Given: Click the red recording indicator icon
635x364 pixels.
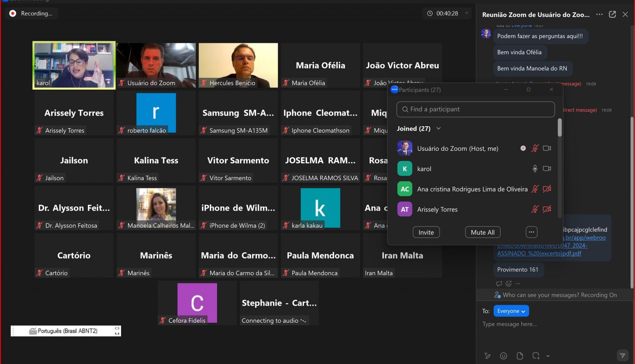Looking at the screenshot, I should click(13, 13).
